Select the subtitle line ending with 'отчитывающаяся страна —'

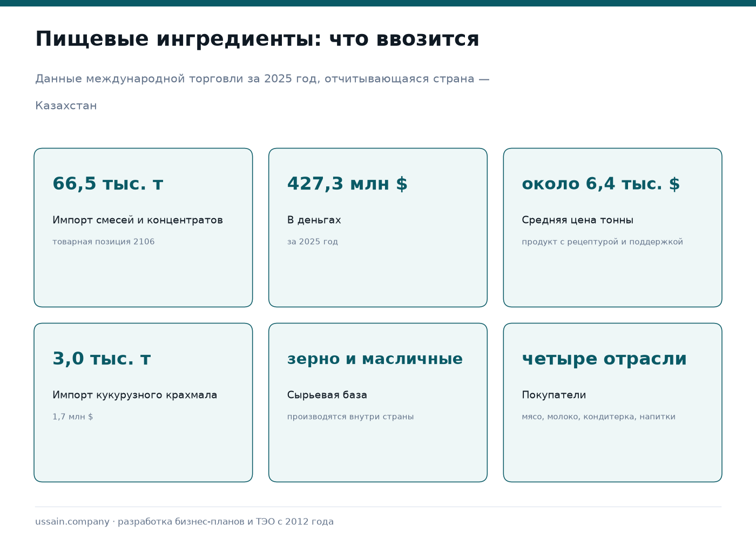(262, 79)
